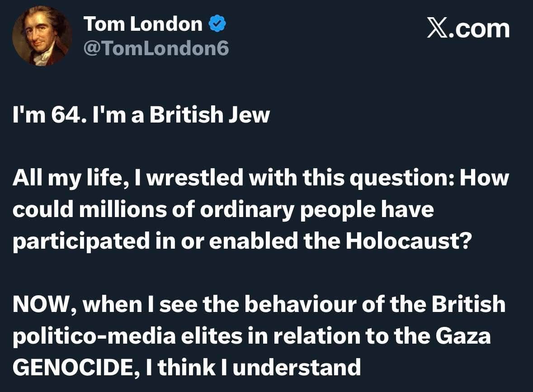
Task: Open the profile portrait avatar
Action: point(42,36)
